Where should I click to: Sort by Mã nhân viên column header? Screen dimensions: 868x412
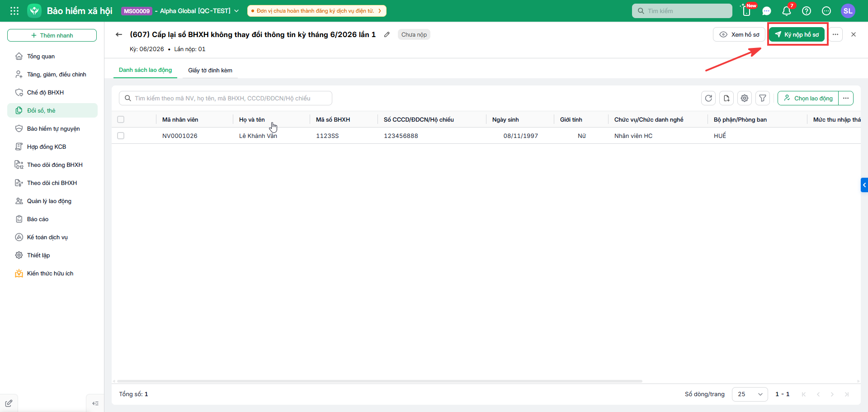click(180, 119)
